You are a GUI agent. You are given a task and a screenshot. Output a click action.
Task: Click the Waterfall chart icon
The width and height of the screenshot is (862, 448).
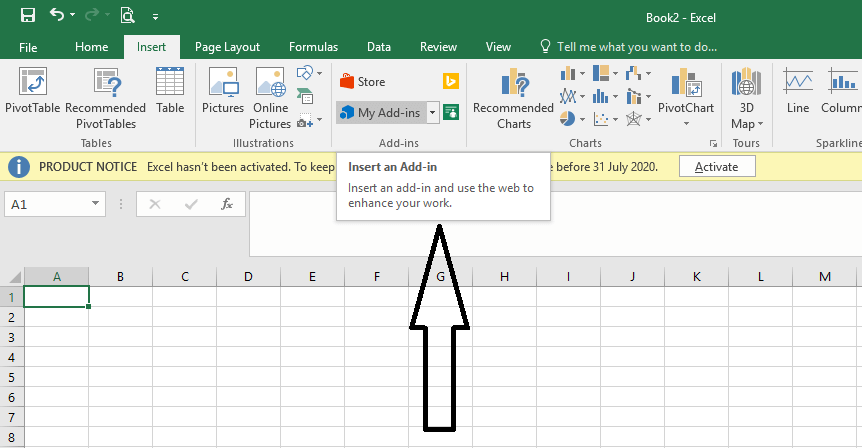(x=633, y=73)
